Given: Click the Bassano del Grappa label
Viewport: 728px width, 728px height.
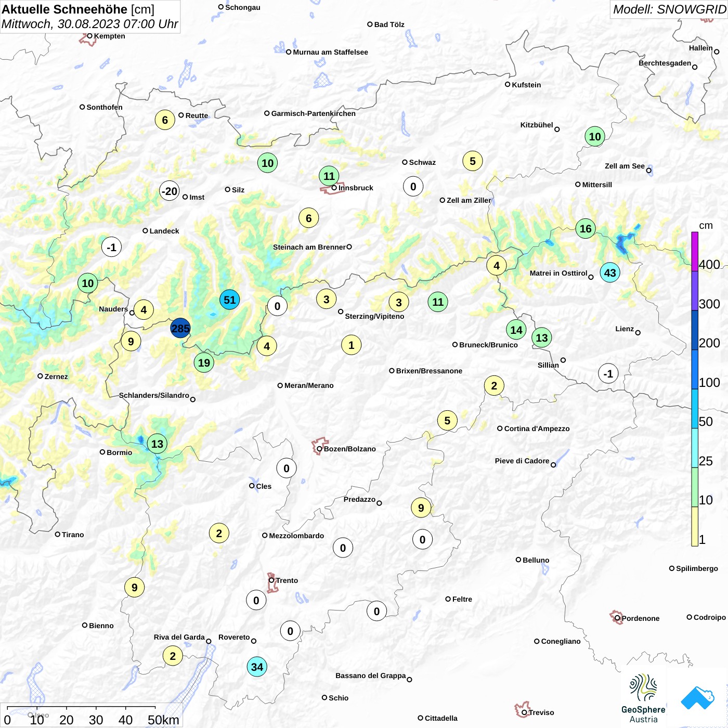Looking at the screenshot, I should point(370,675).
